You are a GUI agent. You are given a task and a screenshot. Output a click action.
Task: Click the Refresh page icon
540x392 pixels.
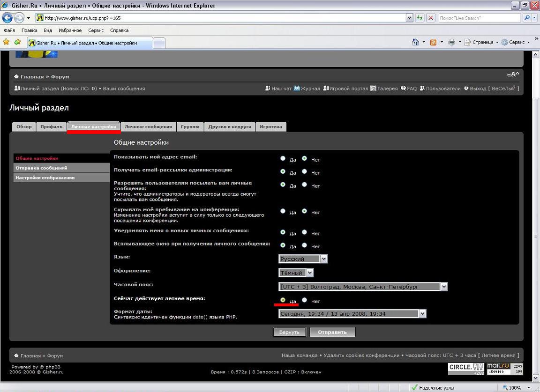pyautogui.click(x=420, y=18)
